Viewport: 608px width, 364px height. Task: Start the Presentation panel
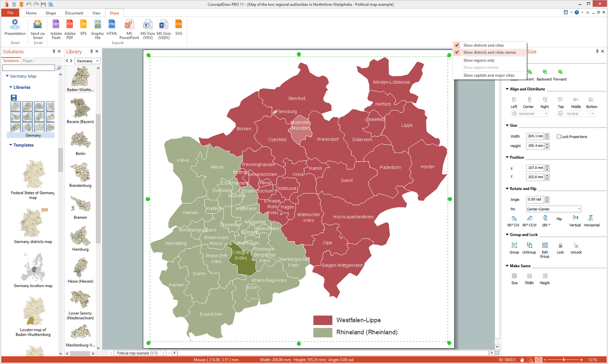15,27
